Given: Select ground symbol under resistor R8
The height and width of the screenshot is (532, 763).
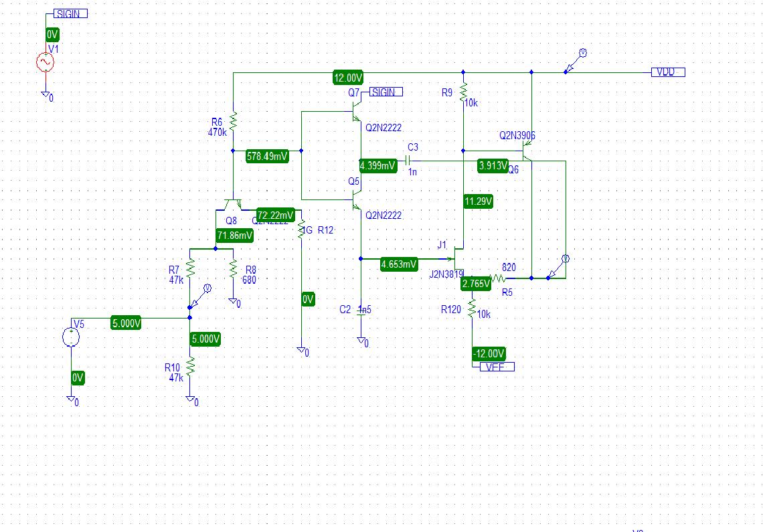Looking at the screenshot, I should [233, 301].
